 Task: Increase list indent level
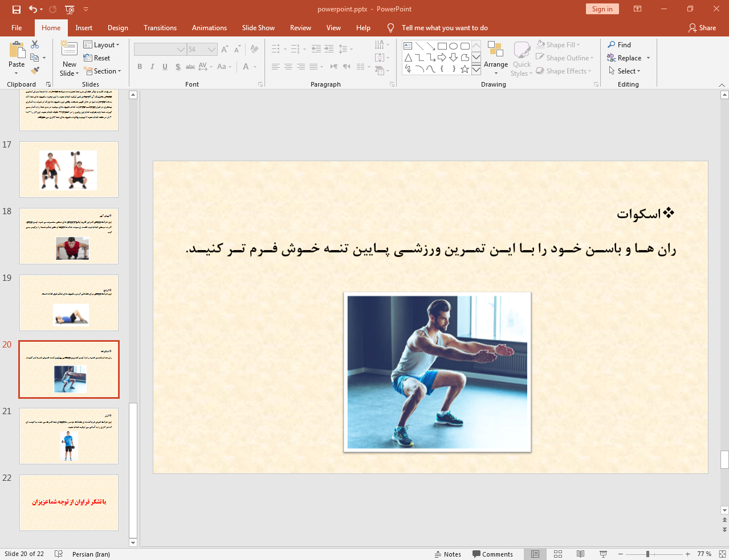(x=329, y=49)
